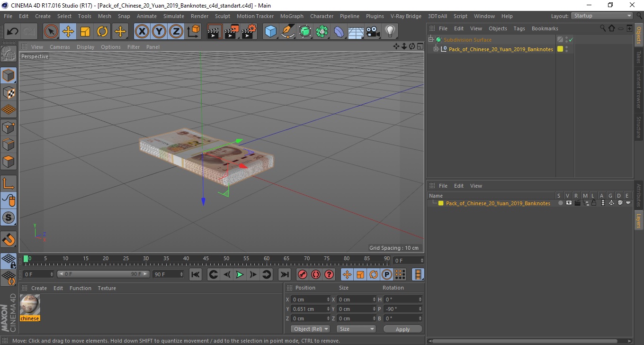Open the Mesh menu

click(x=104, y=16)
